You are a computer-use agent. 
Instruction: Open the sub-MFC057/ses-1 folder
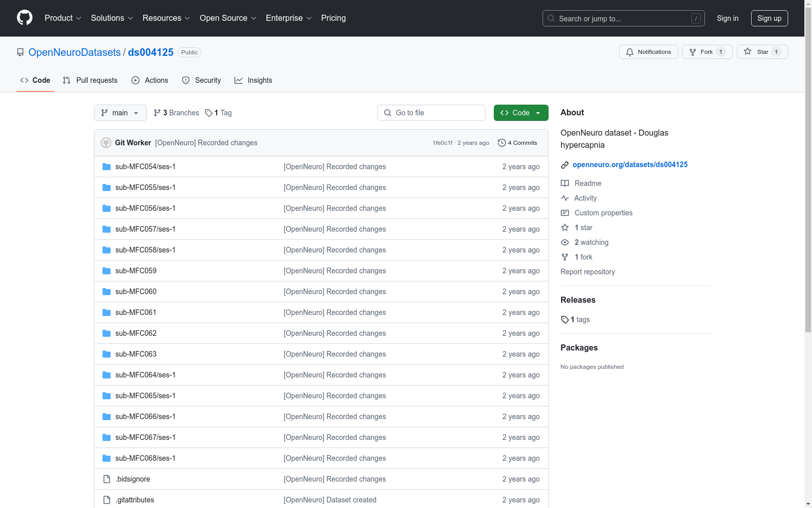[x=145, y=229]
